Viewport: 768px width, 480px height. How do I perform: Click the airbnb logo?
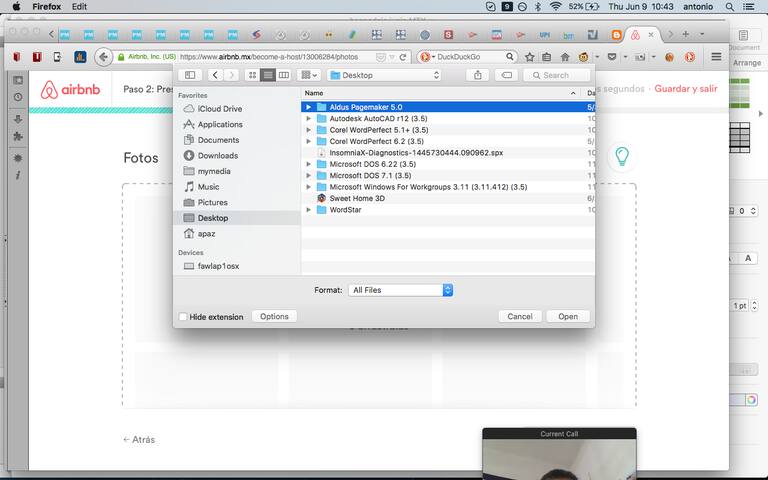pos(70,90)
